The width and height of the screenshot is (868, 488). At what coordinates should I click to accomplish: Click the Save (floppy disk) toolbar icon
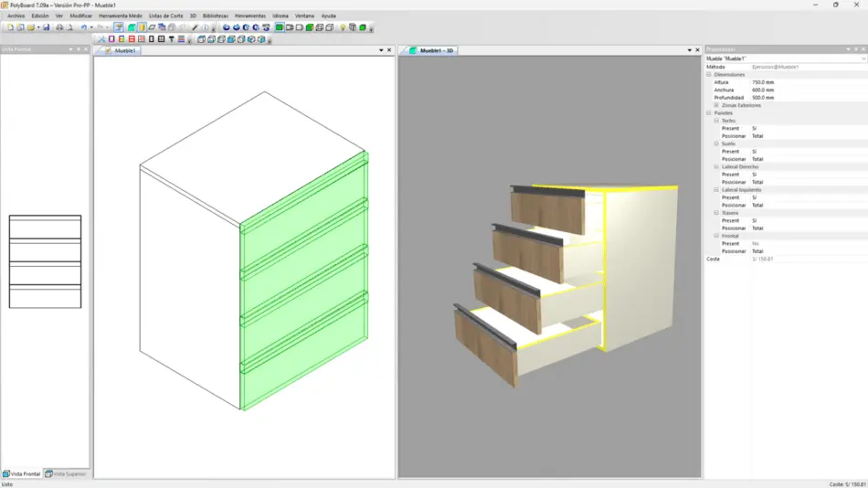point(48,27)
